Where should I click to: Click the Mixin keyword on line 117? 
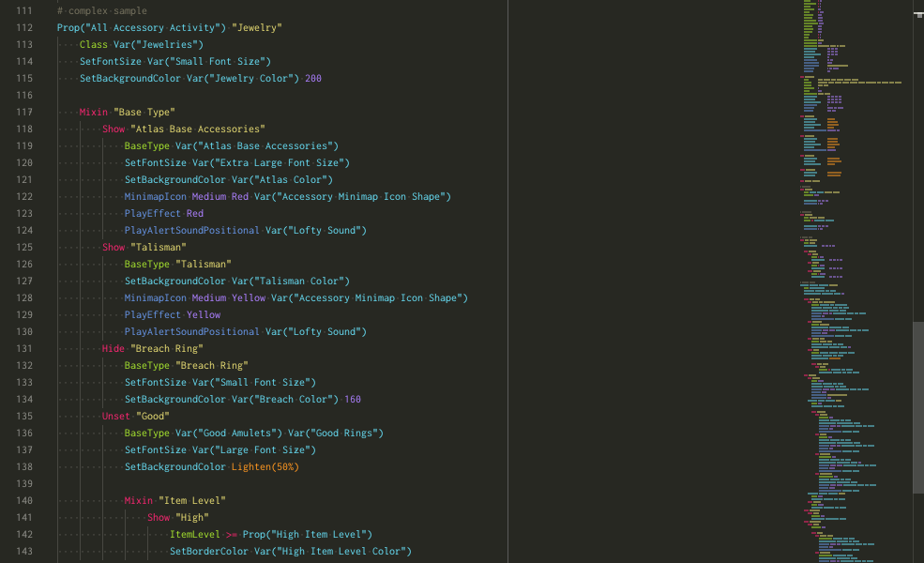(94, 112)
